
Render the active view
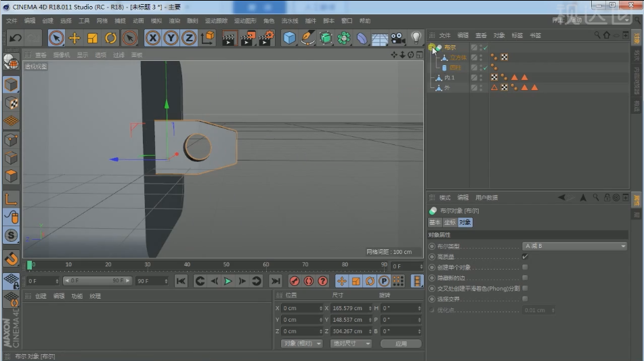point(230,38)
